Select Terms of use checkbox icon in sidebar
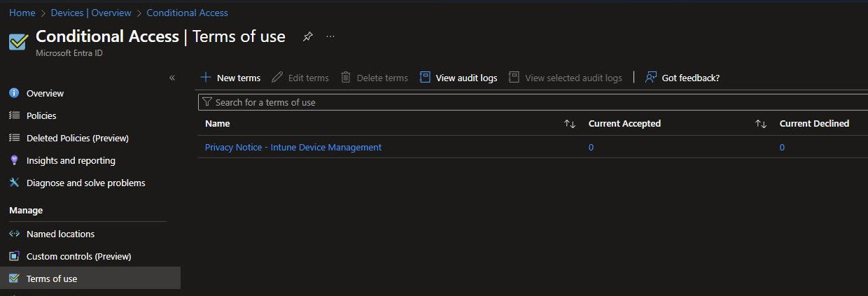Image resolution: width=868 pixels, height=296 pixels. point(14,279)
